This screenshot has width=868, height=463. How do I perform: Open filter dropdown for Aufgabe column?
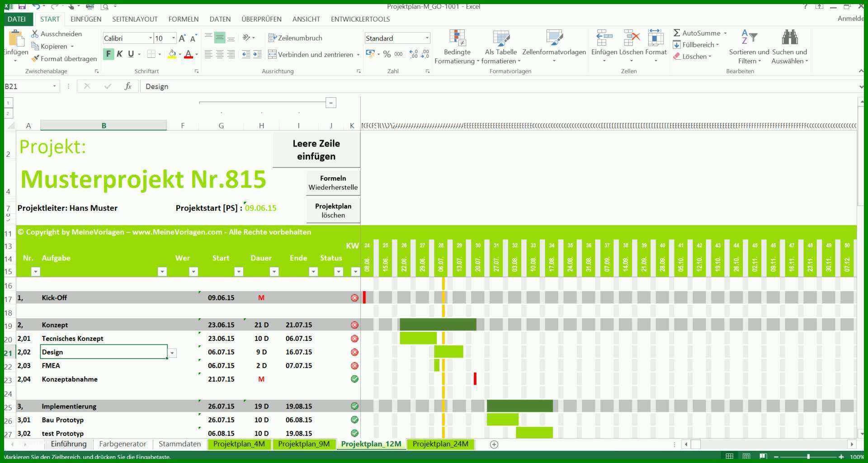(162, 271)
